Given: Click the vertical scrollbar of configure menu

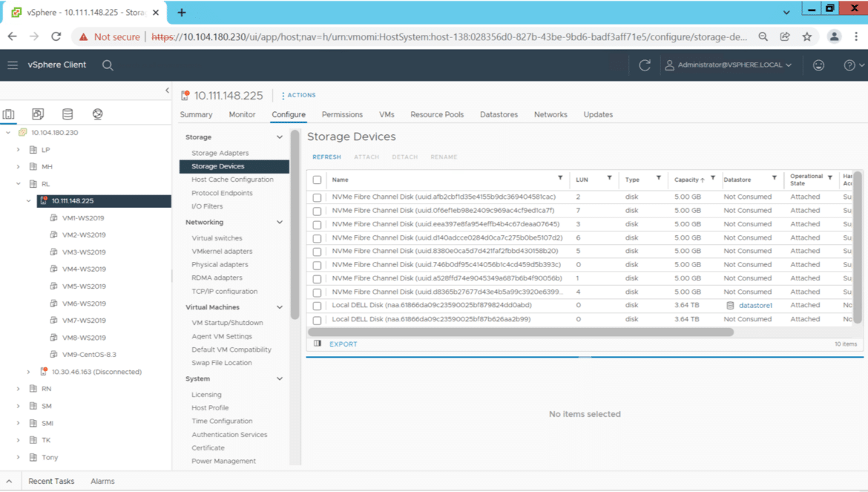Looking at the screenshot, I should point(295,224).
